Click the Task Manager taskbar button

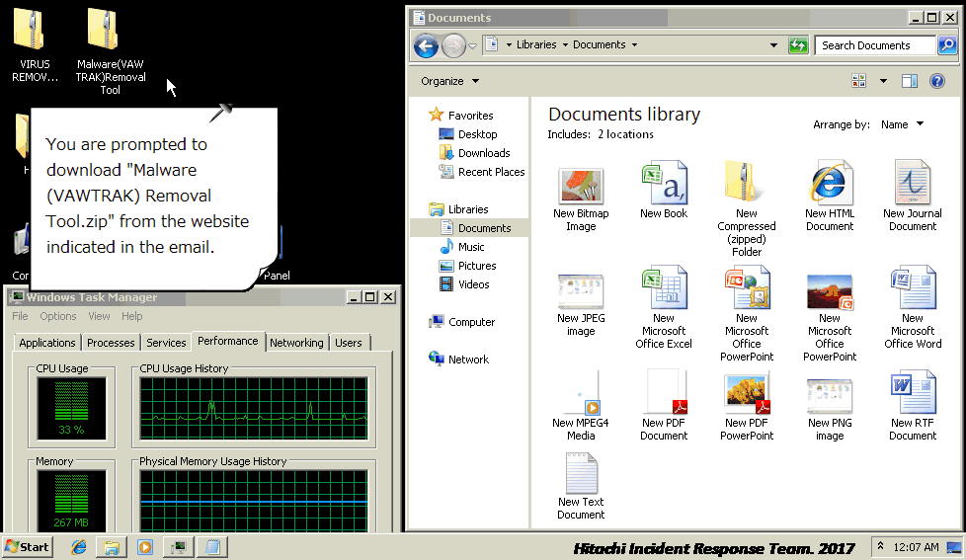(179, 547)
